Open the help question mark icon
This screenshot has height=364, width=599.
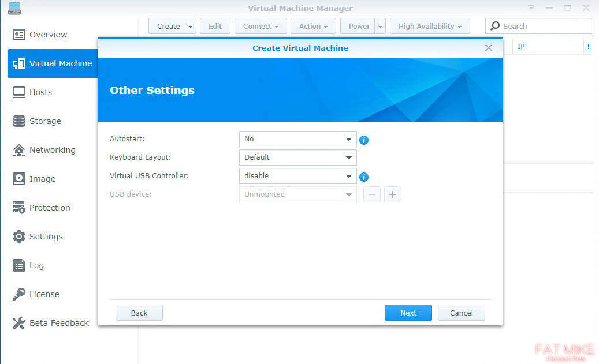tap(531, 7)
